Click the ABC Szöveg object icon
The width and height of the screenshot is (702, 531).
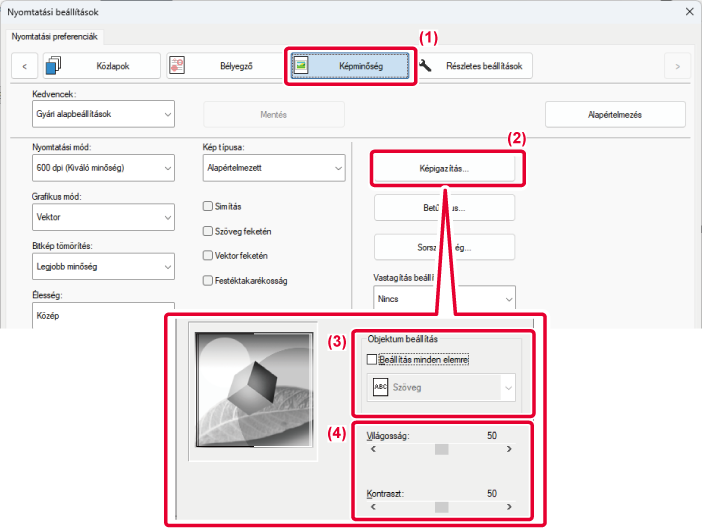(x=380, y=387)
